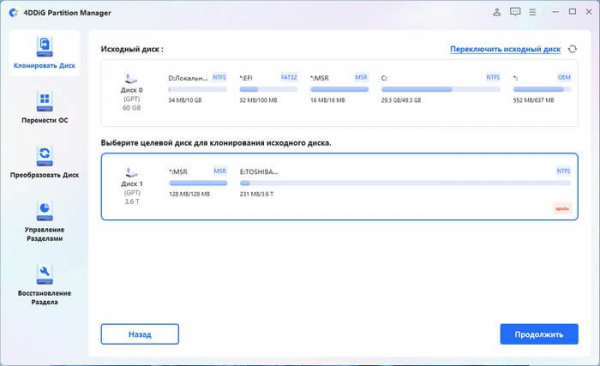Click the 231 MB/3.6 T size text
This screenshot has height=366, width=600.
tap(256, 194)
